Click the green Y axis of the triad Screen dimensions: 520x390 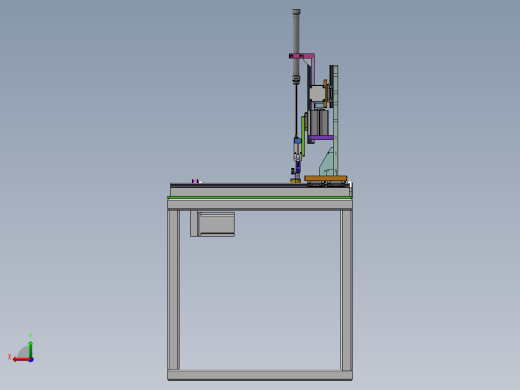30,349
